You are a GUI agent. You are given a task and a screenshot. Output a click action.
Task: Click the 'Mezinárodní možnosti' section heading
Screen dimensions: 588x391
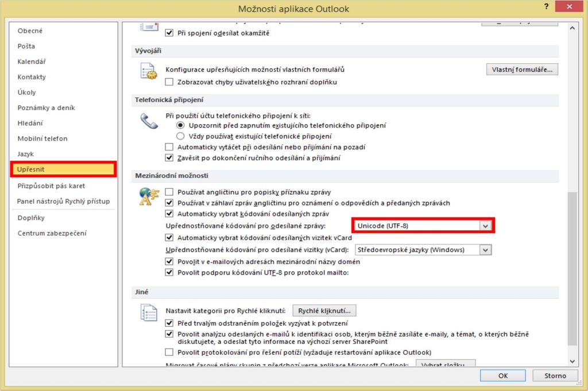point(171,176)
